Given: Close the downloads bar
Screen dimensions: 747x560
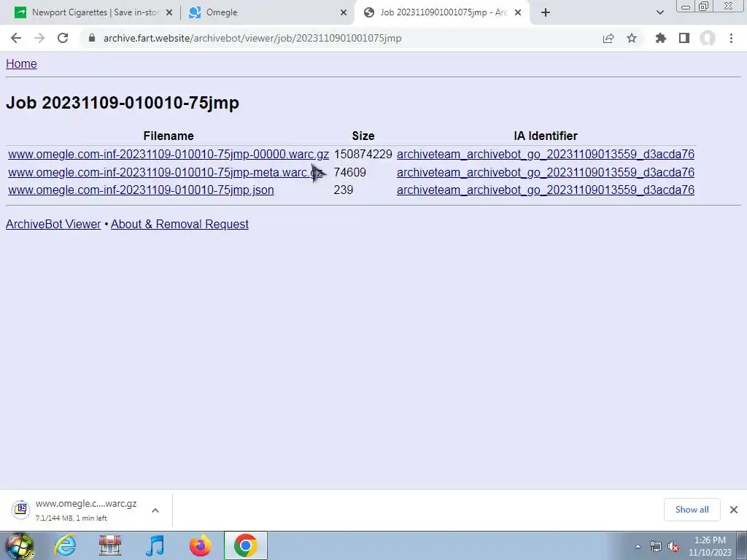Looking at the screenshot, I should (734, 510).
